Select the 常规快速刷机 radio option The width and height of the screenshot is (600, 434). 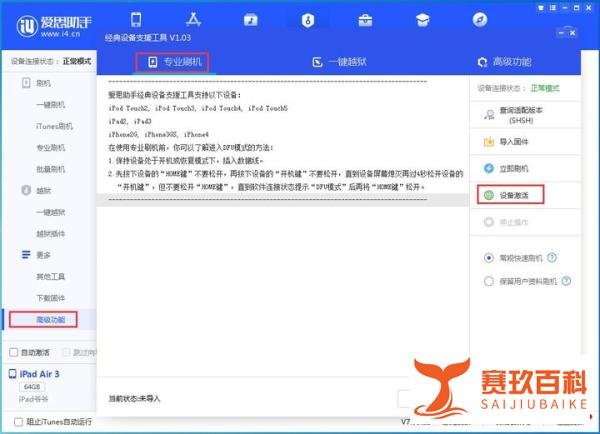tap(489, 258)
